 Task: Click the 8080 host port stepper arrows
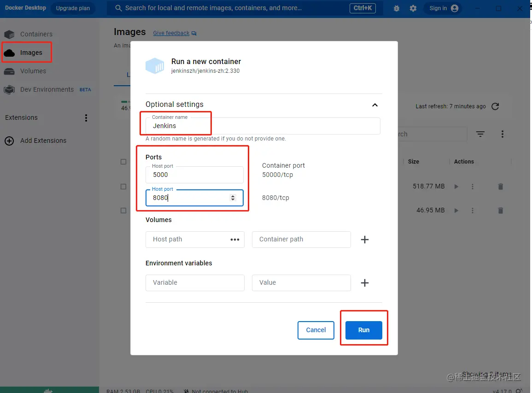click(233, 198)
